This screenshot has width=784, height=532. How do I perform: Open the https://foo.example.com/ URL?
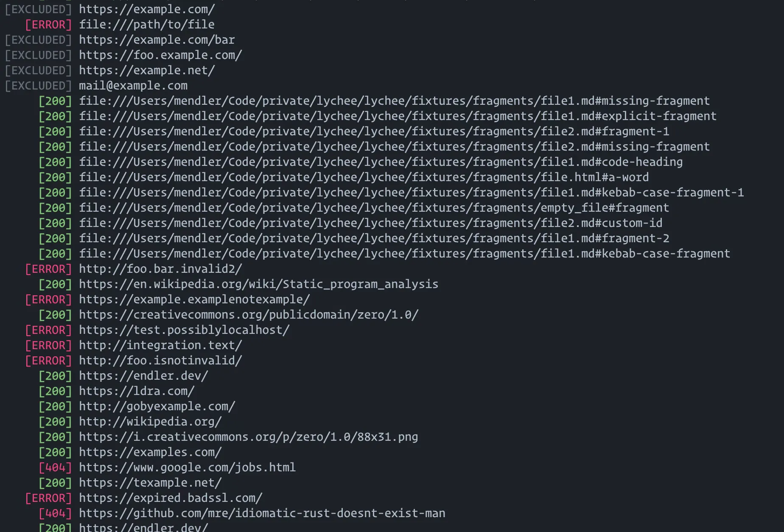160,55
